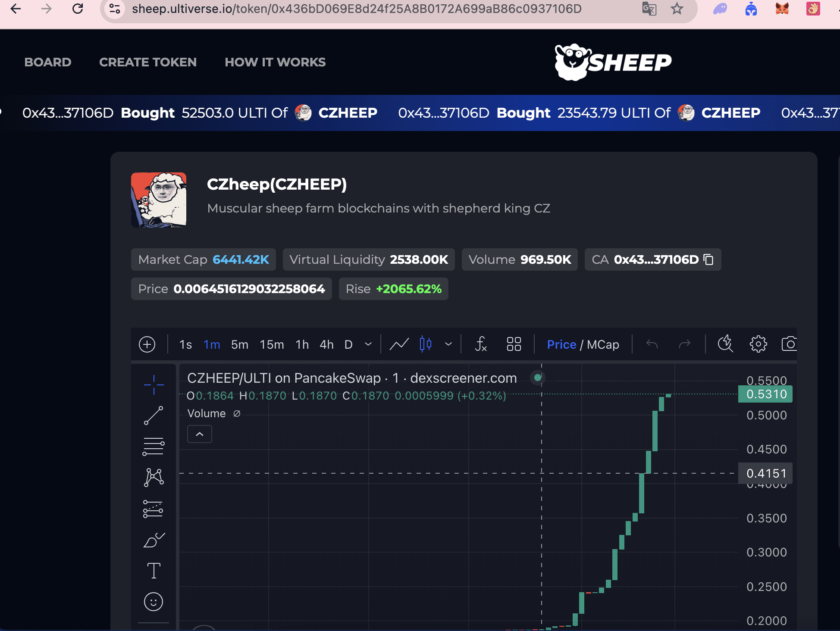Select the crosshair cursor tool
The width and height of the screenshot is (840, 631).
tap(154, 384)
